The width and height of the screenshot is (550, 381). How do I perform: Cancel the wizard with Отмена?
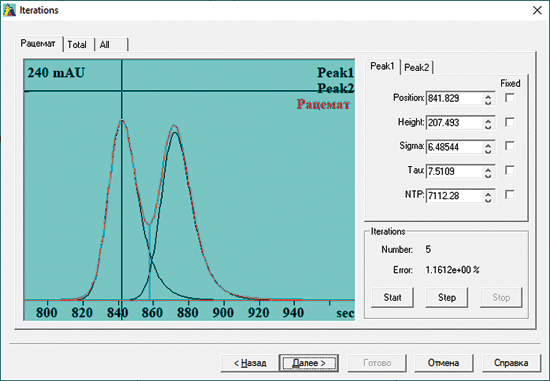coord(443,363)
